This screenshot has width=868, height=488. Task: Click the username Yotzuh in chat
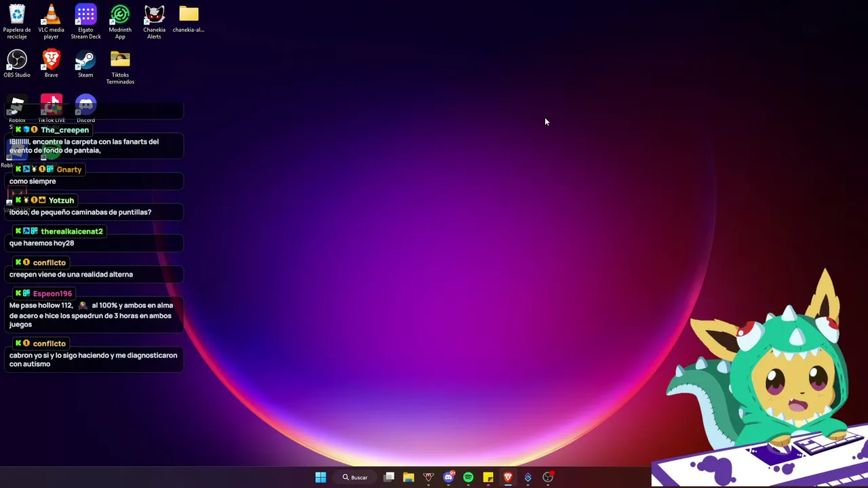pyautogui.click(x=61, y=201)
